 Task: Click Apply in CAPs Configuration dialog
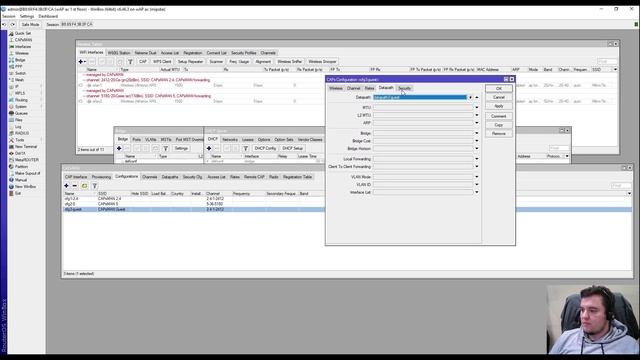pyautogui.click(x=499, y=106)
